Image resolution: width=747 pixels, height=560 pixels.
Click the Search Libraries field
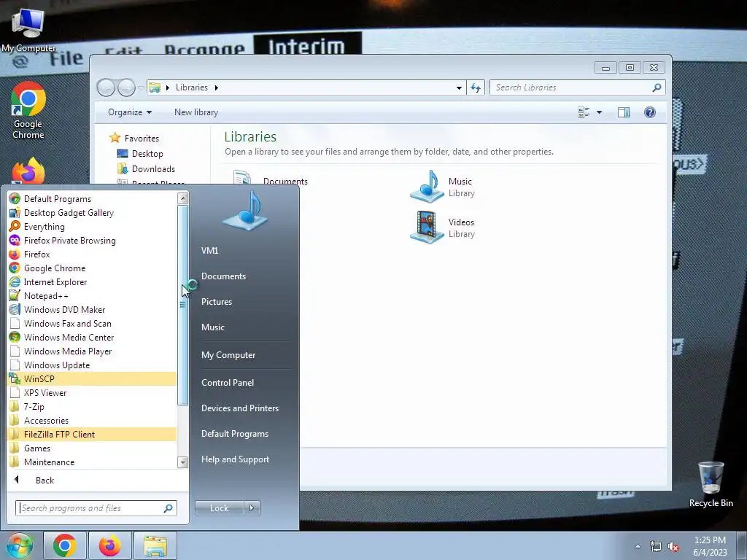pyautogui.click(x=577, y=87)
